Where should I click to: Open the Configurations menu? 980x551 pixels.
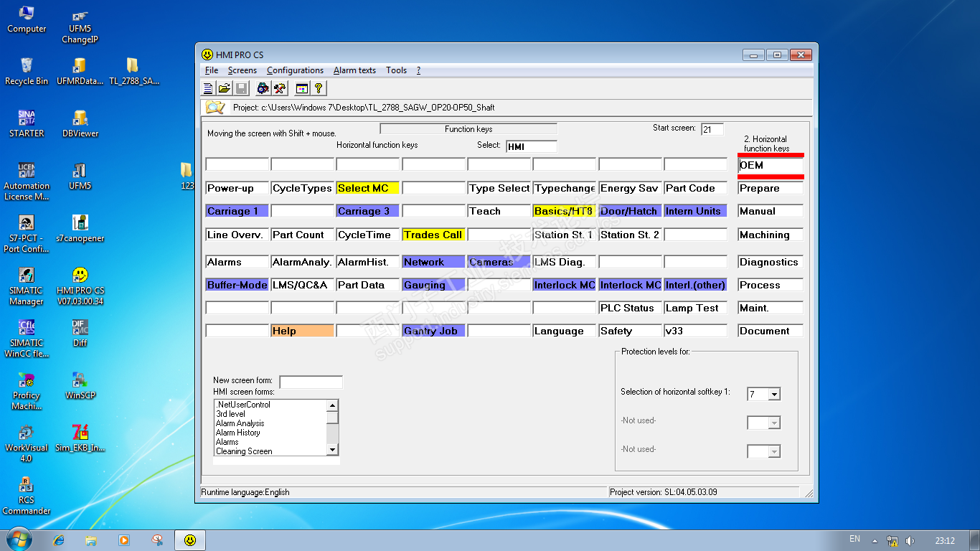[x=295, y=70]
